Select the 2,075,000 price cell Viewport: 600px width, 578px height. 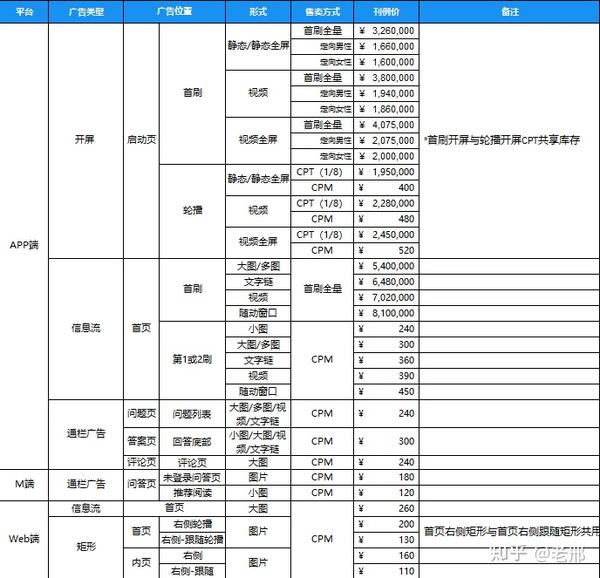pos(386,140)
